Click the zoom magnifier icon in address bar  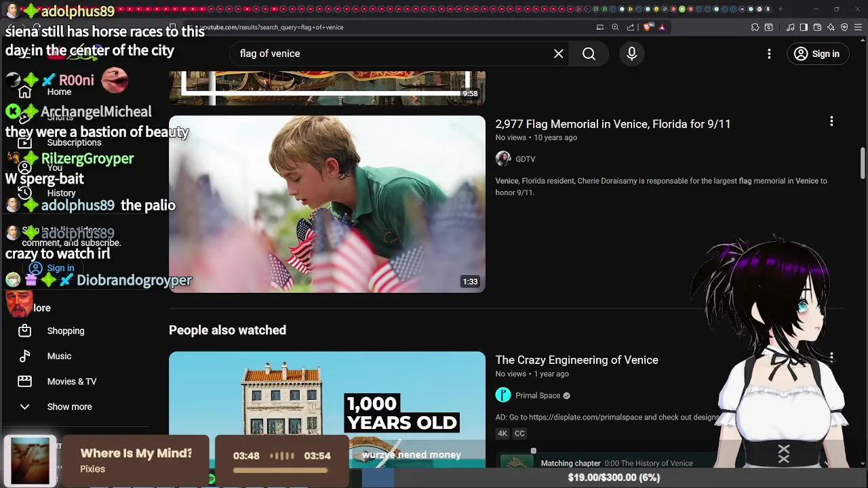point(615,27)
